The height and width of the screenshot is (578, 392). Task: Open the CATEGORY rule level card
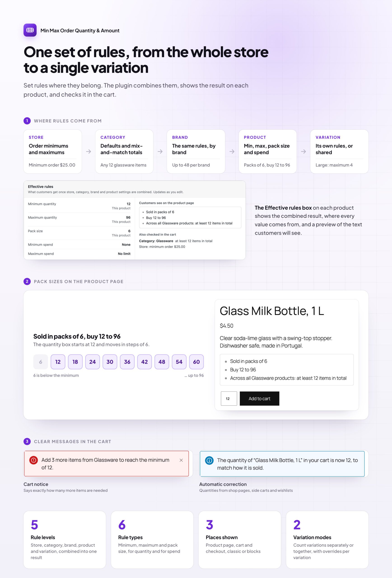point(124,151)
